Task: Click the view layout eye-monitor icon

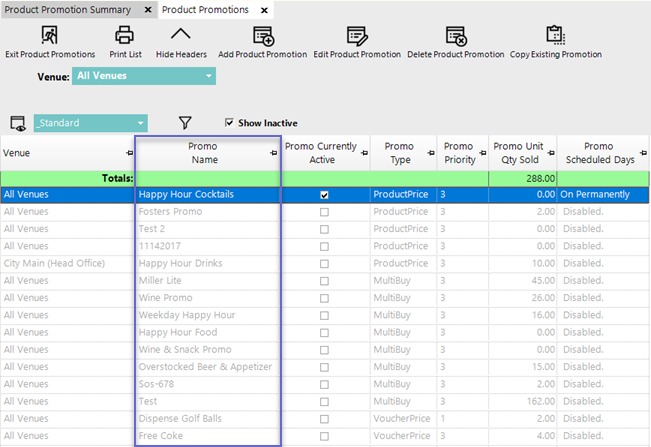Action: tap(17, 123)
